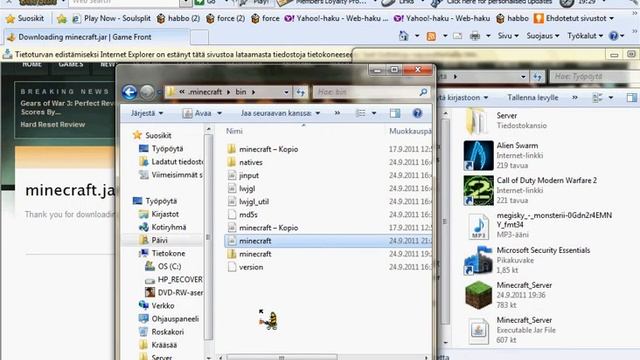The width and height of the screenshot is (640, 360).
Task: Show more toolbar commands chevron in bin window
Action: (x=337, y=113)
